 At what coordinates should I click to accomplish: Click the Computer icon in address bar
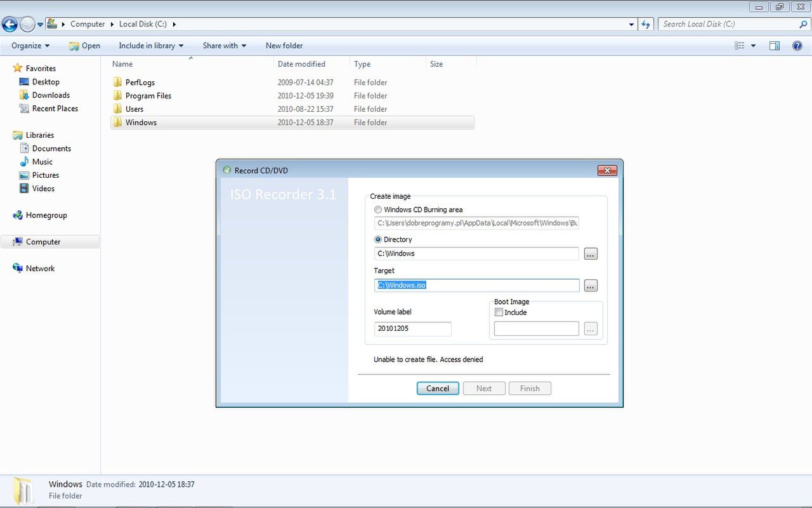coord(52,24)
